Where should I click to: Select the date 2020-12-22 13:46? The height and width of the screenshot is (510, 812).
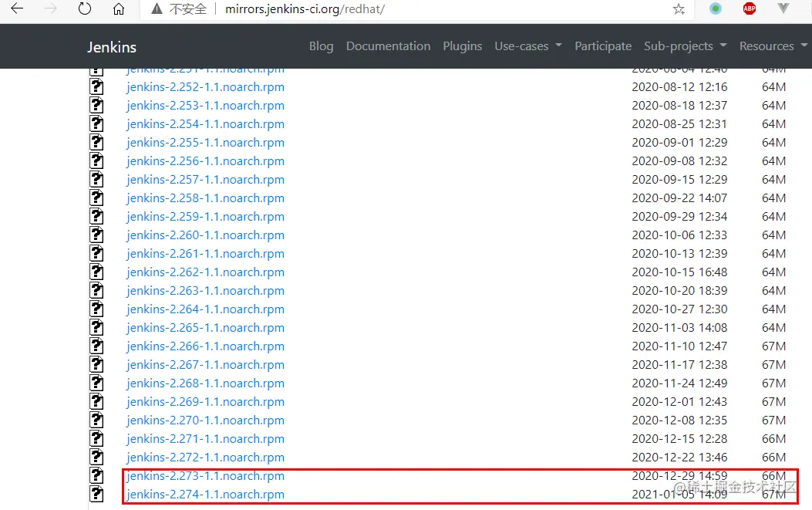click(x=679, y=457)
